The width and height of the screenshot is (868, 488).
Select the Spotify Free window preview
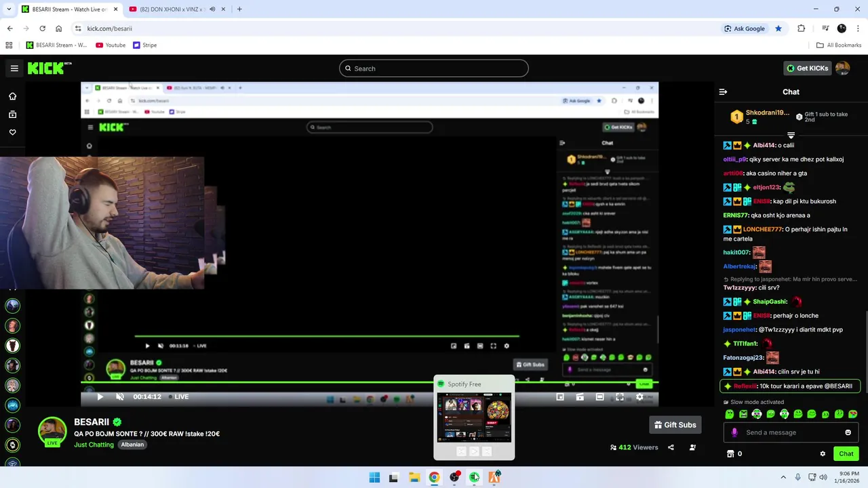pos(474,417)
